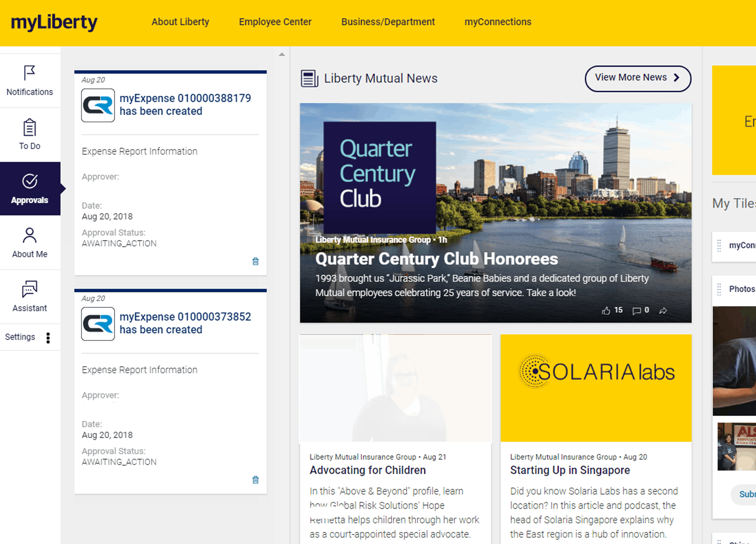The height and width of the screenshot is (544, 756).
Task: Open Quarter Century Club Honorees headline
Action: coord(436,259)
